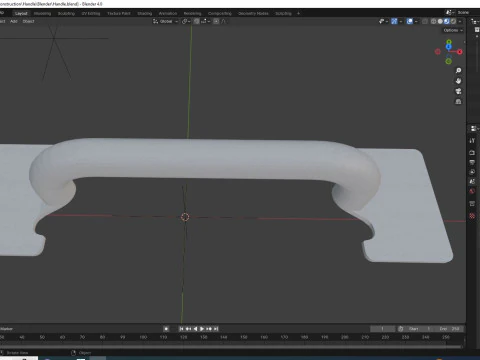The width and height of the screenshot is (480, 360).
Task: Switch to wireframe viewport shading
Action: (x=433, y=21)
